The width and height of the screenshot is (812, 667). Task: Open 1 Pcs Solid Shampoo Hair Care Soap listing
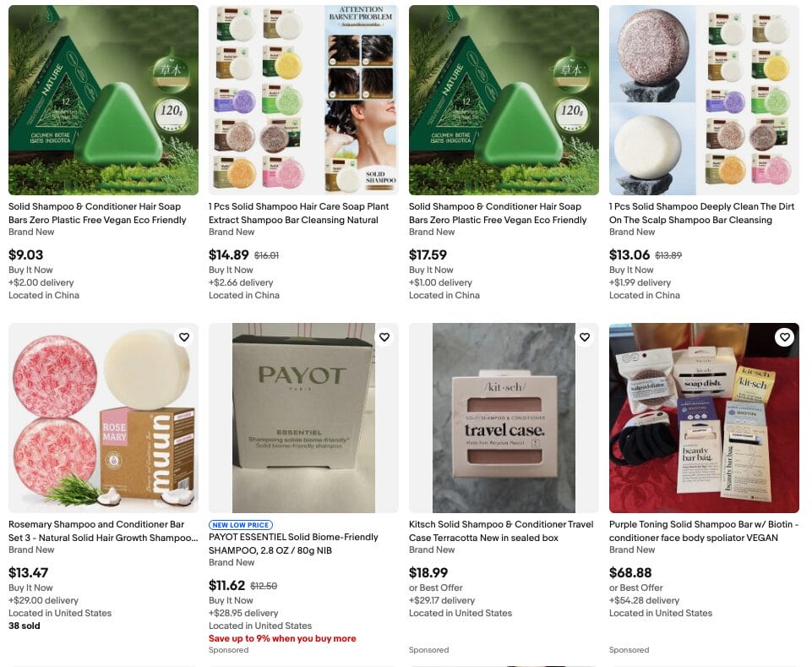click(299, 213)
